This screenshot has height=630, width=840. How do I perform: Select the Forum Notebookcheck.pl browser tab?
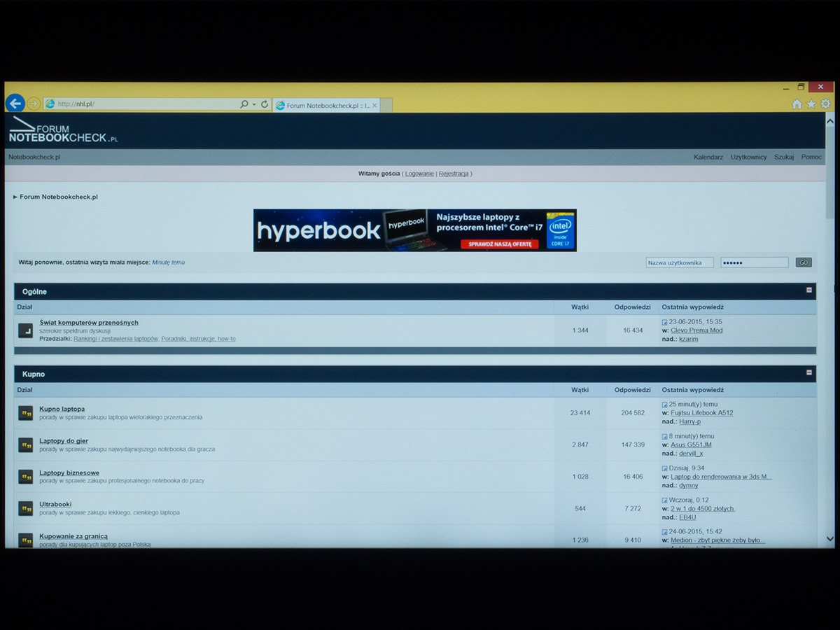click(x=326, y=106)
